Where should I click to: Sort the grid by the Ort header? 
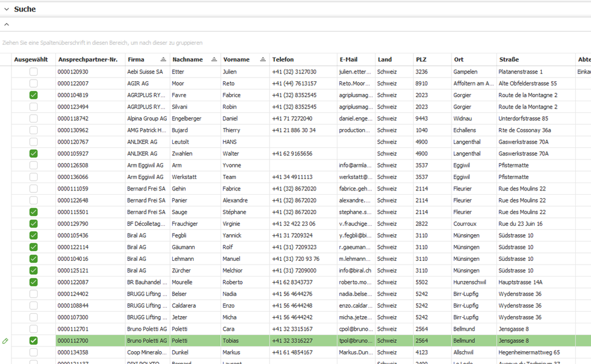tap(459, 59)
